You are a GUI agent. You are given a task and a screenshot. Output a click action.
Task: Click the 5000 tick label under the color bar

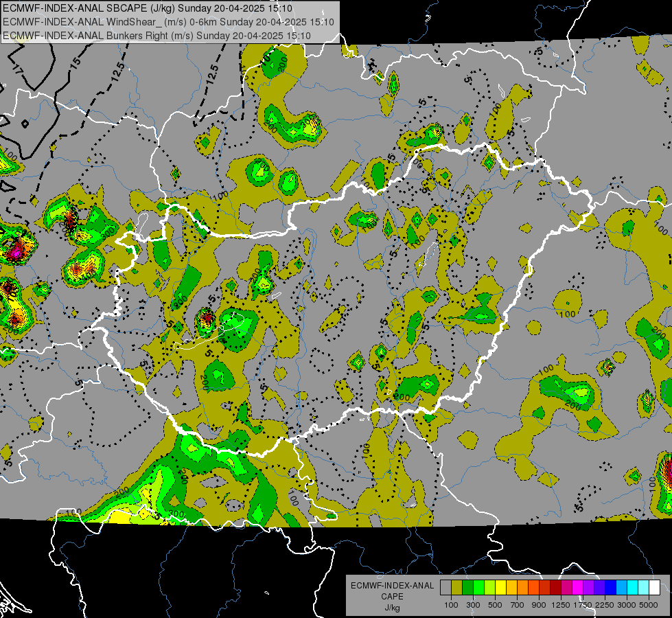tap(649, 605)
